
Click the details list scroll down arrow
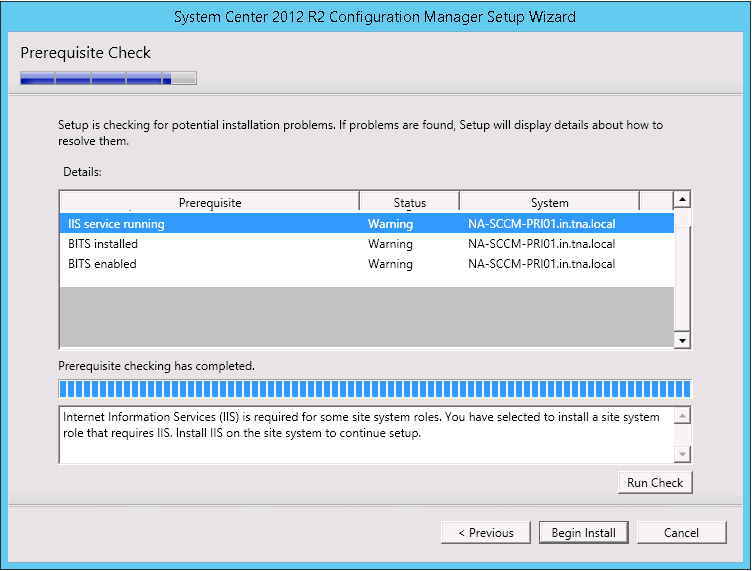coord(682,340)
